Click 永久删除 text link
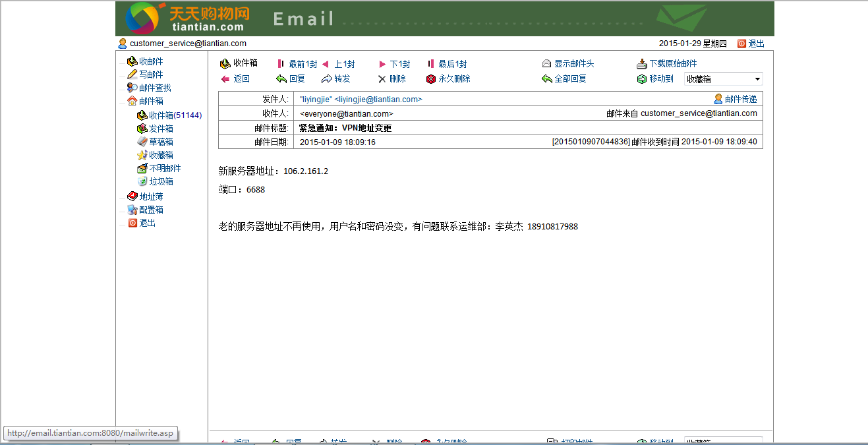This screenshot has width=868, height=445. [455, 79]
